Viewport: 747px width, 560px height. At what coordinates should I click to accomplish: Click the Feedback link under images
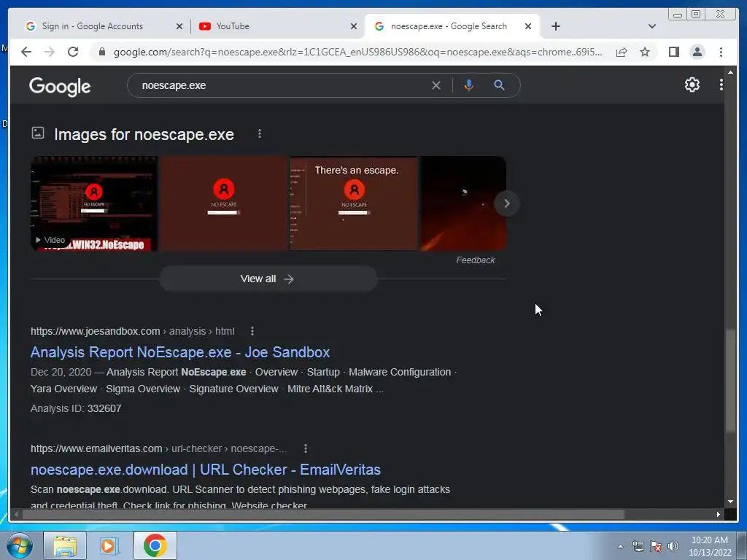click(476, 260)
